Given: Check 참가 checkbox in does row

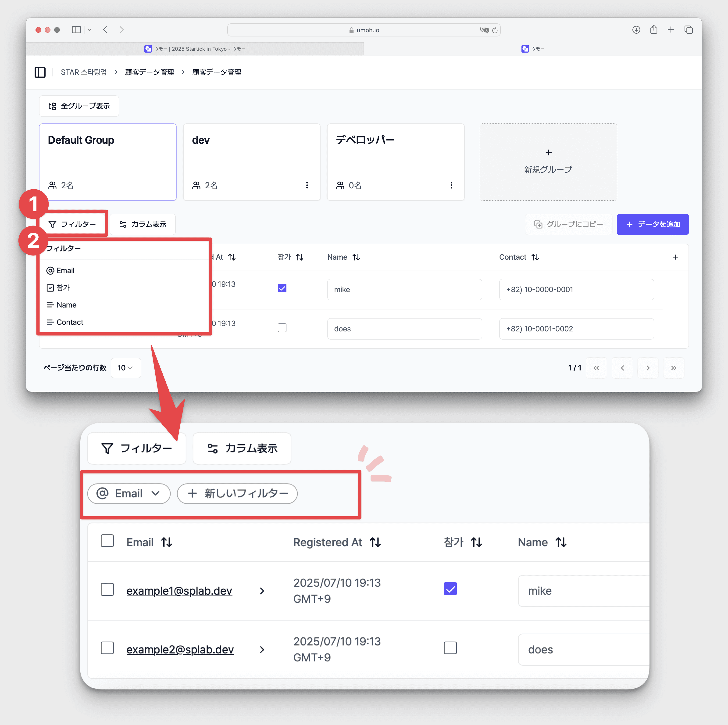Looking at the screenshot, I should click(x=282, y=328).
